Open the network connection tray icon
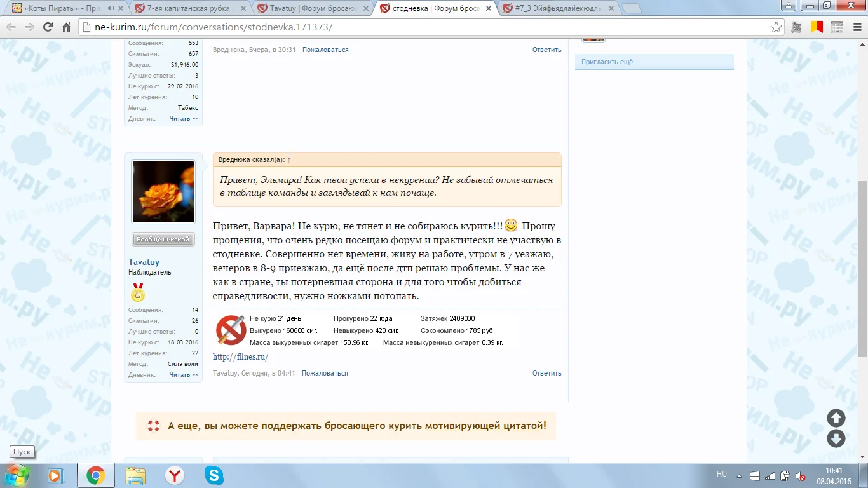Viewport: 868px width, 488px height. (x=770, y=475)
